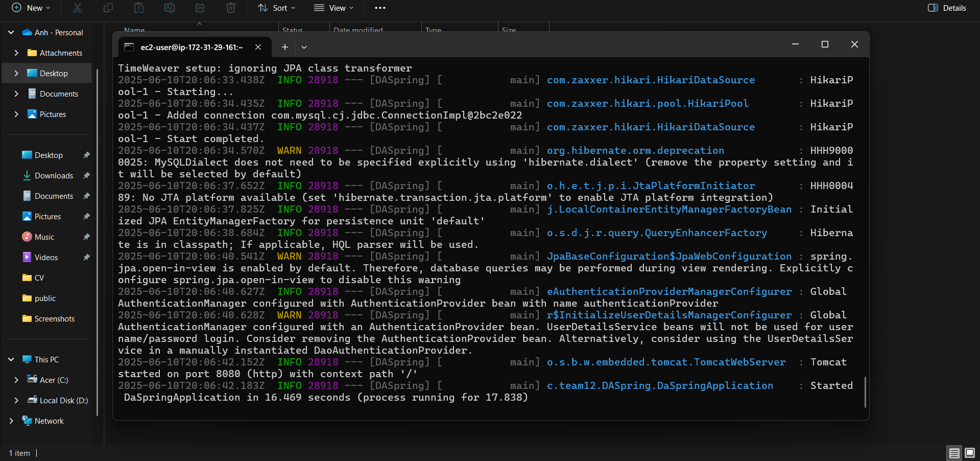This screenshot has height=461, width=980.
Task: Click the Paste clipboard icon
Action: (x=139, y=8)
